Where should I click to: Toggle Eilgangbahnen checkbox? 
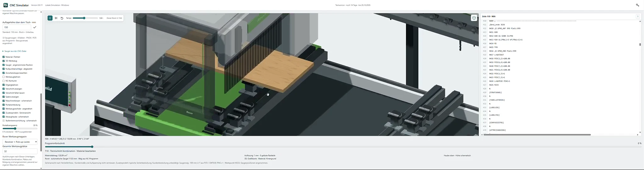tap(3, 85)
